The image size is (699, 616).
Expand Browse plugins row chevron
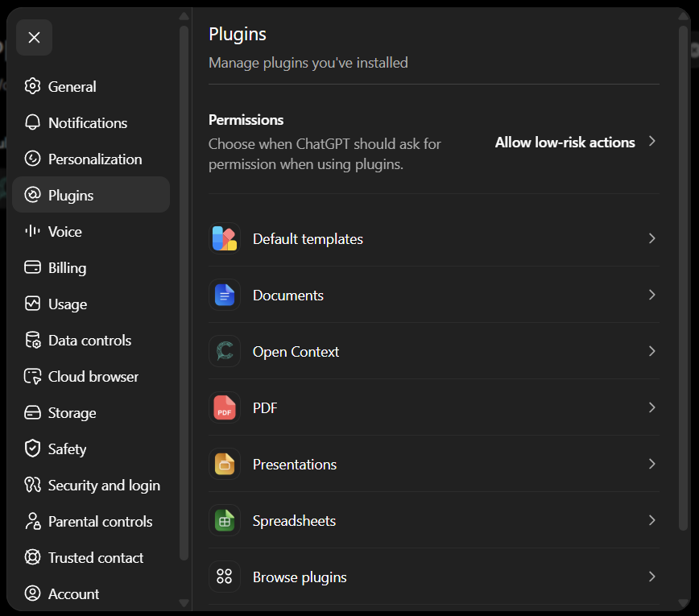[x=651, y=577]
